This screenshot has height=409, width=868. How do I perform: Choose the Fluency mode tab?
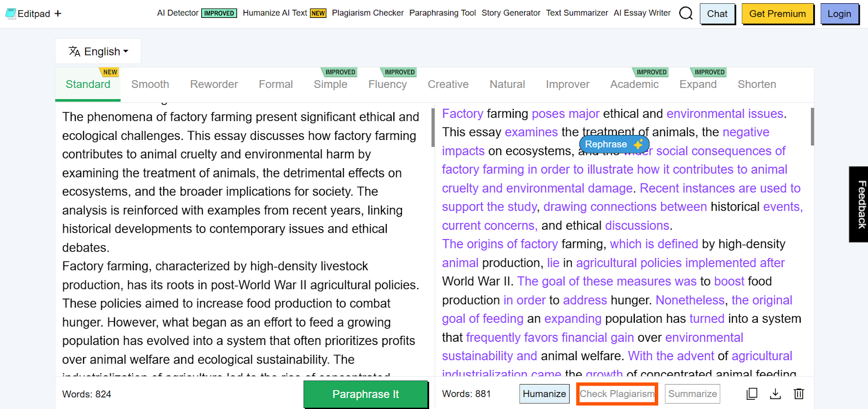click(387, 84)
